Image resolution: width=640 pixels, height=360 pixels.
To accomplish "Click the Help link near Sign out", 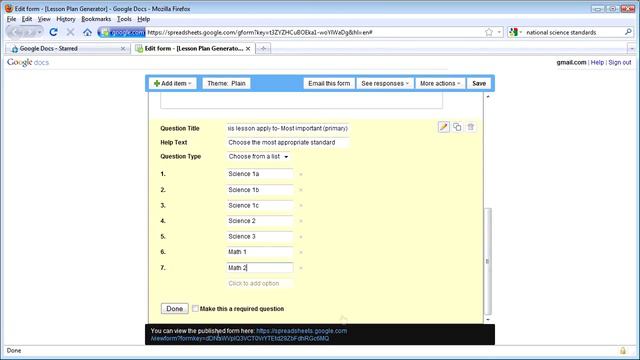I will pos(598,62).
